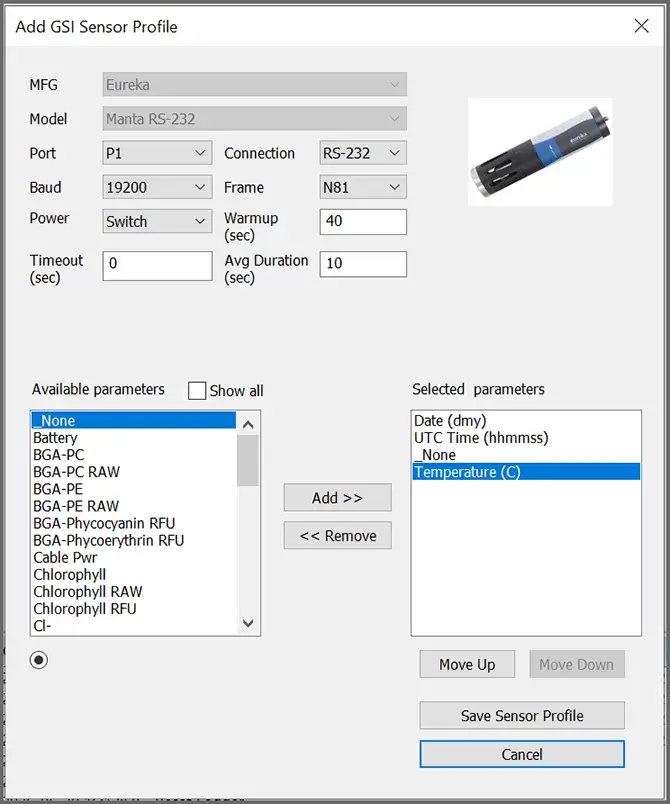The height and width of the screenshot is (804, 670).
Task: Select UTC Time (hhmmss) in Selected parameters
Action: 526,438
